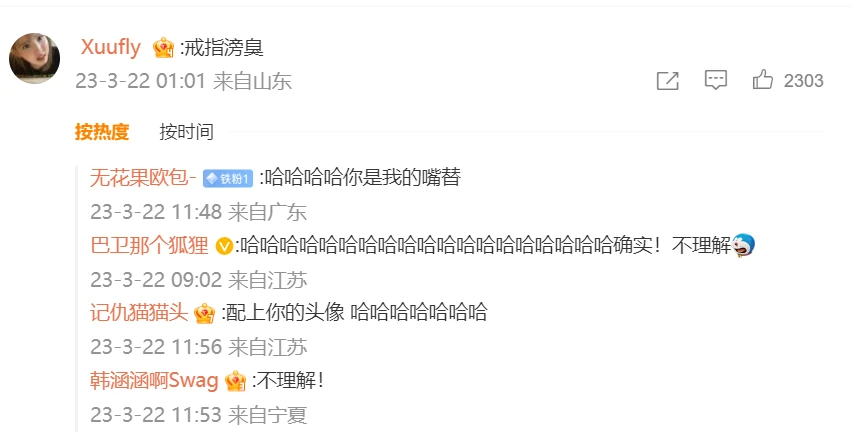Click the 铁粉1 fan badge
Screen dimensions: 852x432
[228, 178]
